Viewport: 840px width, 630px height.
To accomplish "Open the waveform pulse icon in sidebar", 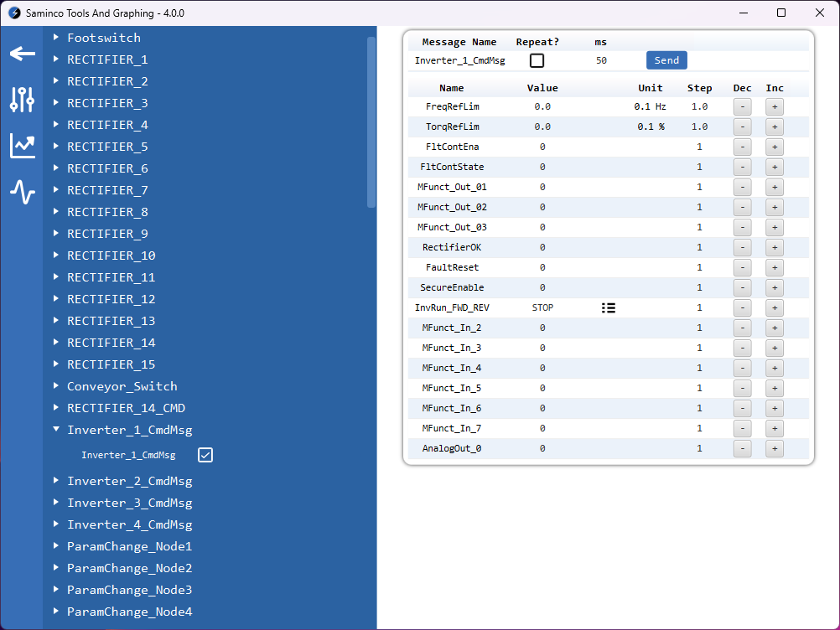I will (x=23, y=192).
